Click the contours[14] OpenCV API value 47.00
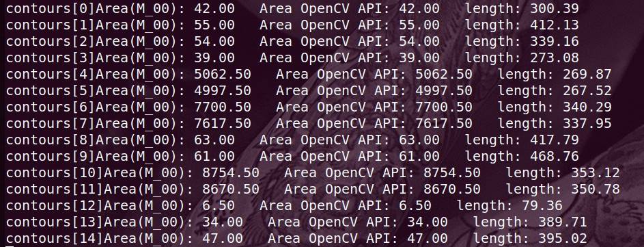The height and width of the screenshot is (247, 644). tap(427, 239)
